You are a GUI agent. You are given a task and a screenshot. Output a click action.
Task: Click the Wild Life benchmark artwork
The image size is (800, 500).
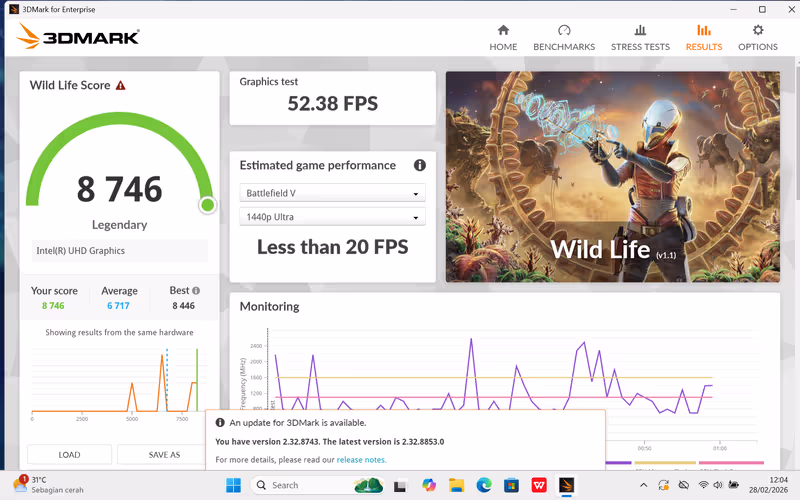coord(612,176)
